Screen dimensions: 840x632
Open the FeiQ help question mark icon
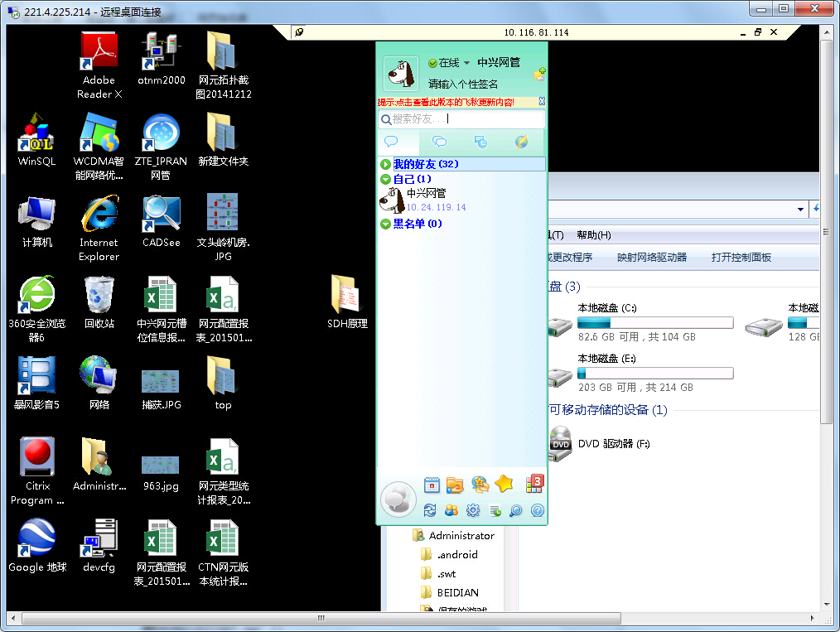[x=538, y=510]
